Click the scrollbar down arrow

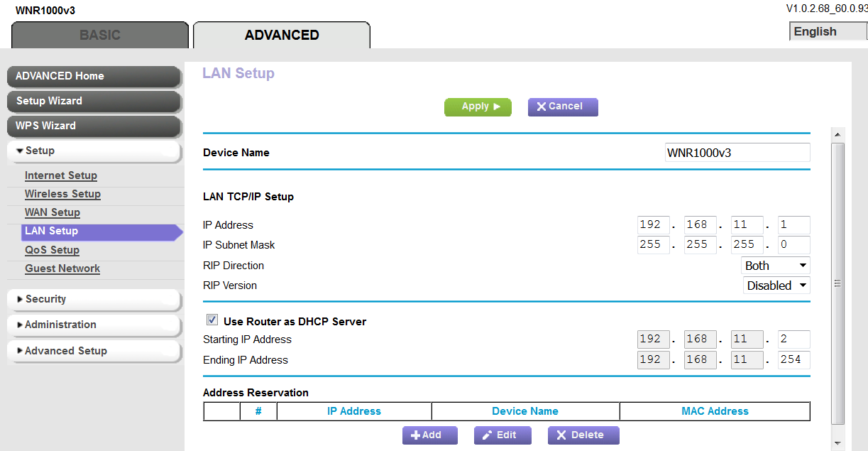click(x=837, y=442)
